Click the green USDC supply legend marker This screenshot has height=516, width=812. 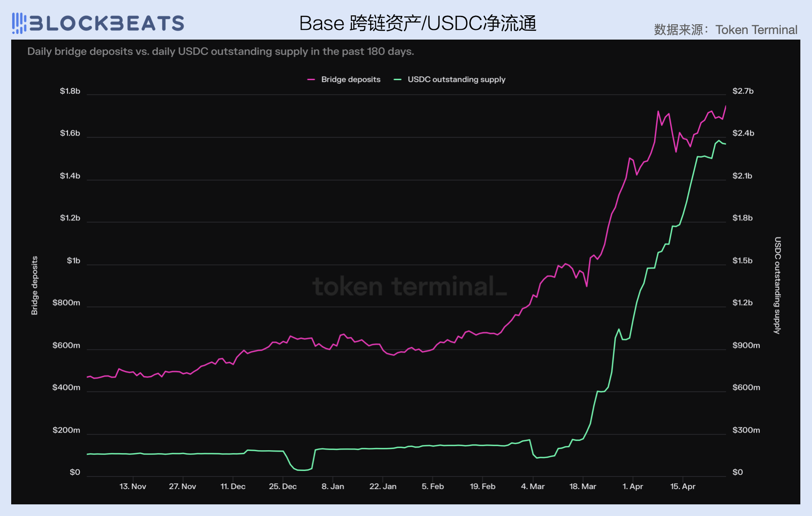(x=398, y=80)
